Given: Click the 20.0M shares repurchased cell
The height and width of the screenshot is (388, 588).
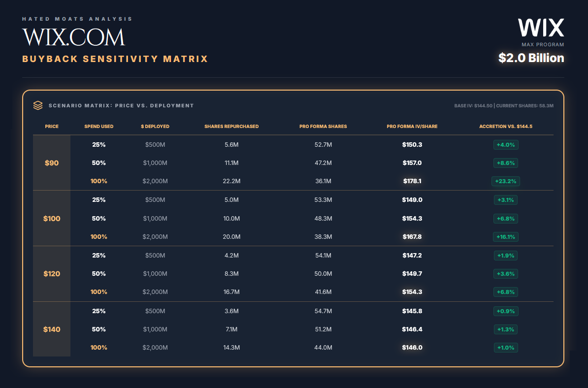Looking at the screenshot, I should [x=231, y=236].
